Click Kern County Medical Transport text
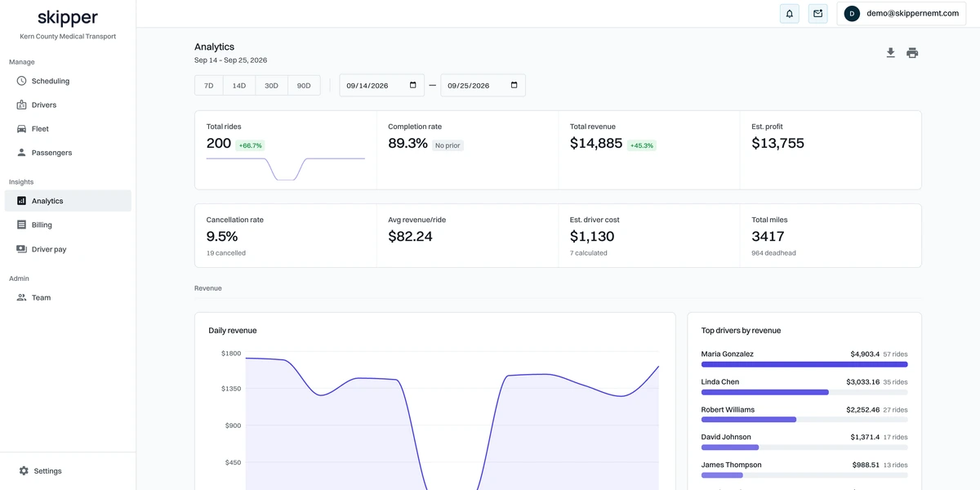This screenshot has height=490, width=980. coord(68,37)
